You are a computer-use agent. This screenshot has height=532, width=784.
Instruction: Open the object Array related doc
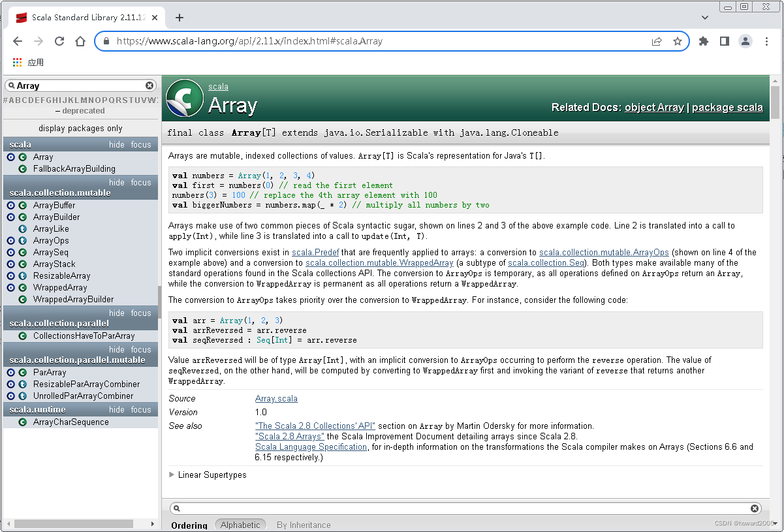(x=654, y=108)
